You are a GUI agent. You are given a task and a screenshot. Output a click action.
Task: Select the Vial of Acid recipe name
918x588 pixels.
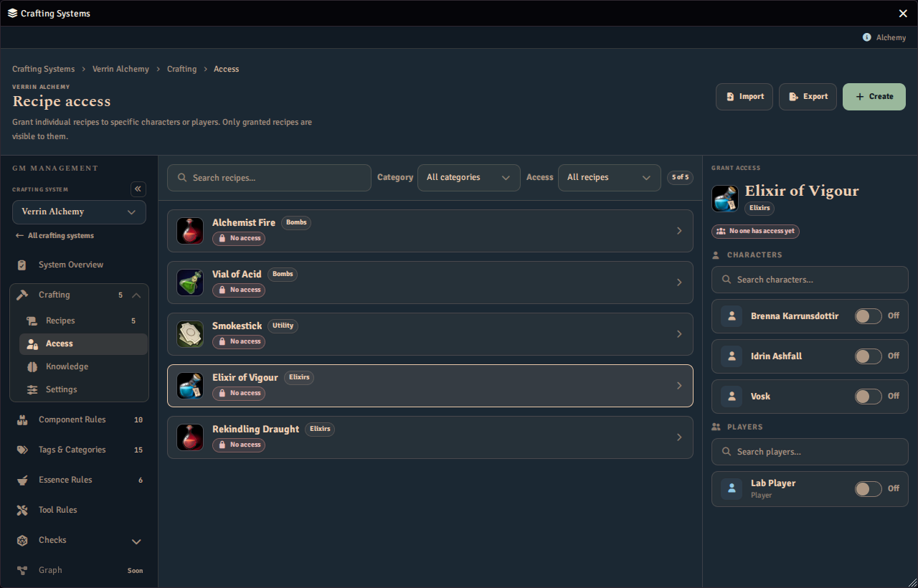click(x=237, y=275)
